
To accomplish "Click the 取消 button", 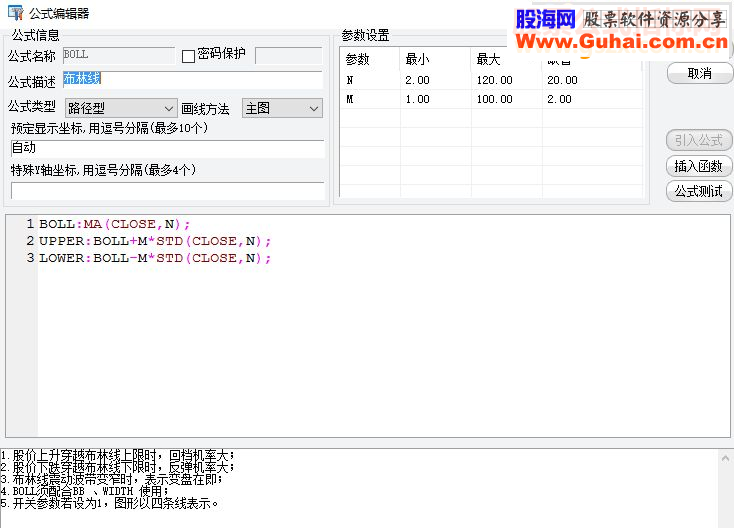I will pyautogui.click(x=699, y=73).
